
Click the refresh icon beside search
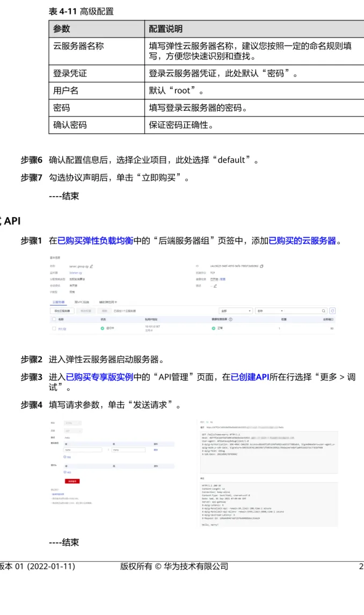coord(332,311)
